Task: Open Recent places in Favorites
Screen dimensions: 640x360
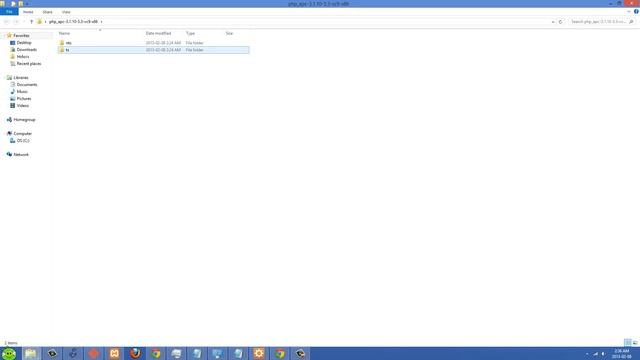Action: point(29,64)
